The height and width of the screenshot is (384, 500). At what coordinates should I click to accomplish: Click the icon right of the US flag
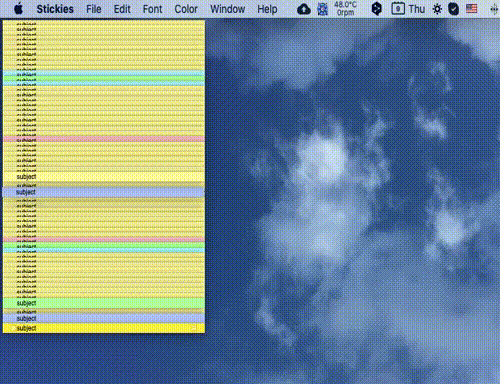point(494,9)
